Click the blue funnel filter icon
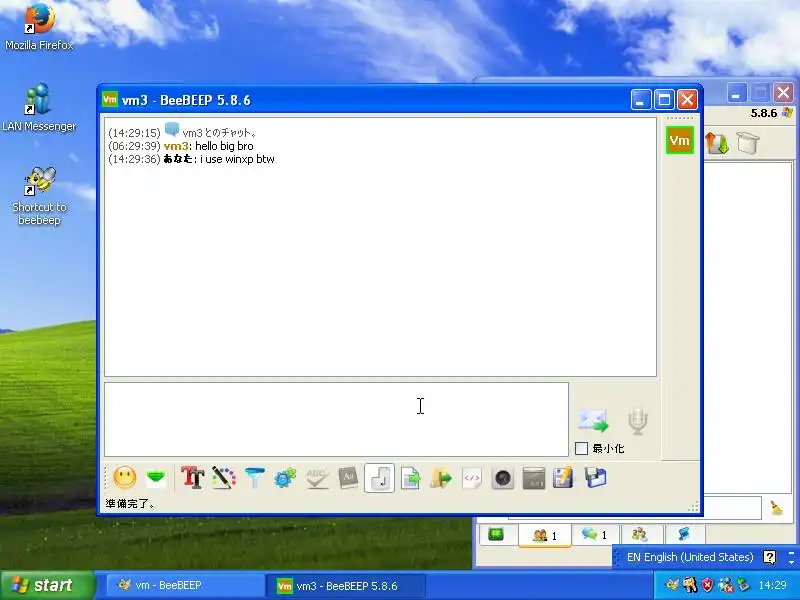This screenshot has width=800, height=600. click(255, 478)
